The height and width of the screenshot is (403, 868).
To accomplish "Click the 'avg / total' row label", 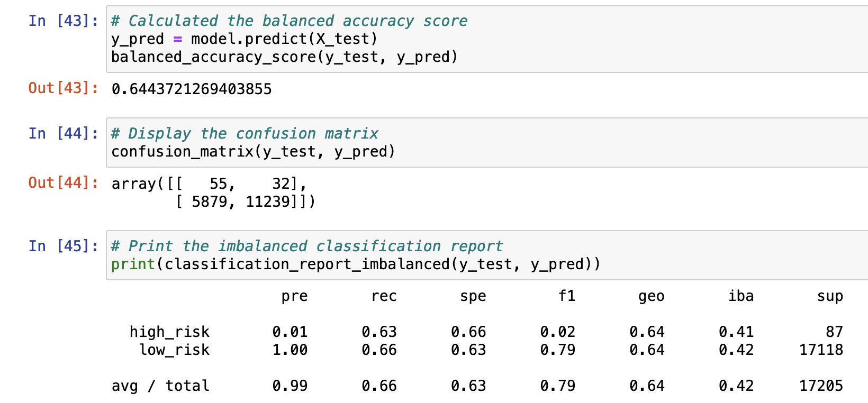I will (160, 386).
